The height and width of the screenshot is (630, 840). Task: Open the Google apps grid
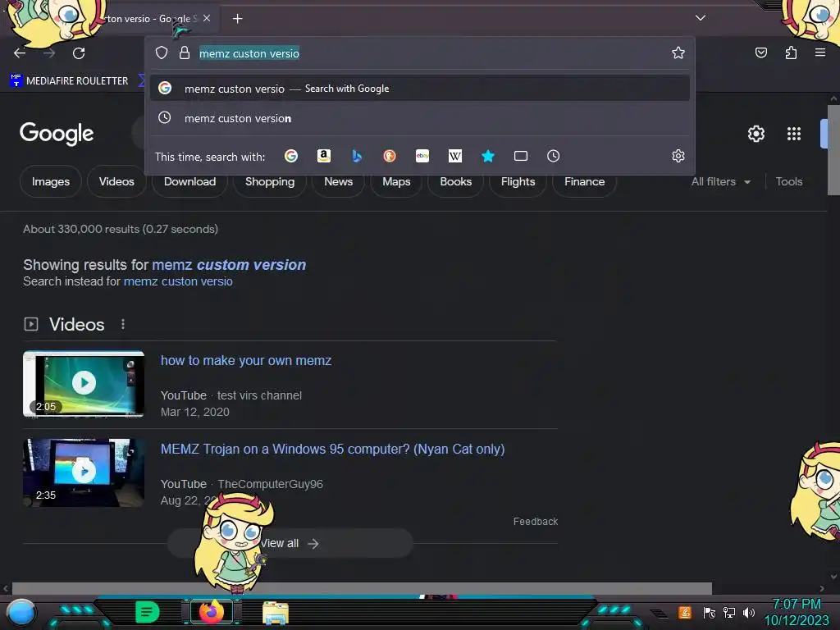pos(794,134)
